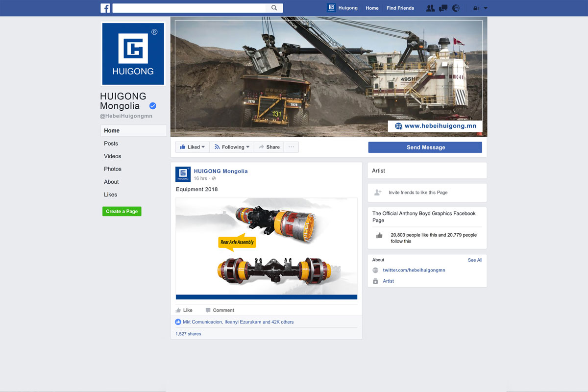Screen dimensions: 588x392
Task: Click the About heading in the right card
Action: point(378,260)
